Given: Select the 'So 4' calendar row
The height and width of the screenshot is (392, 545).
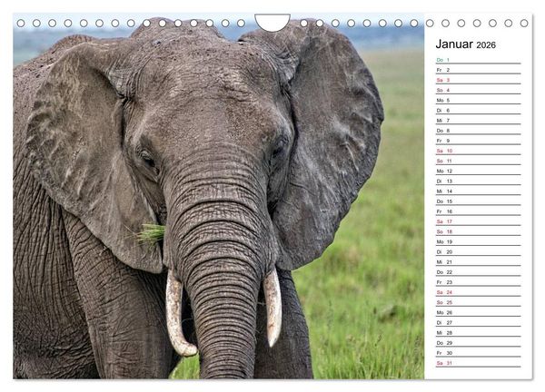Looking at the screenshot, I should [x=479, y=90].
